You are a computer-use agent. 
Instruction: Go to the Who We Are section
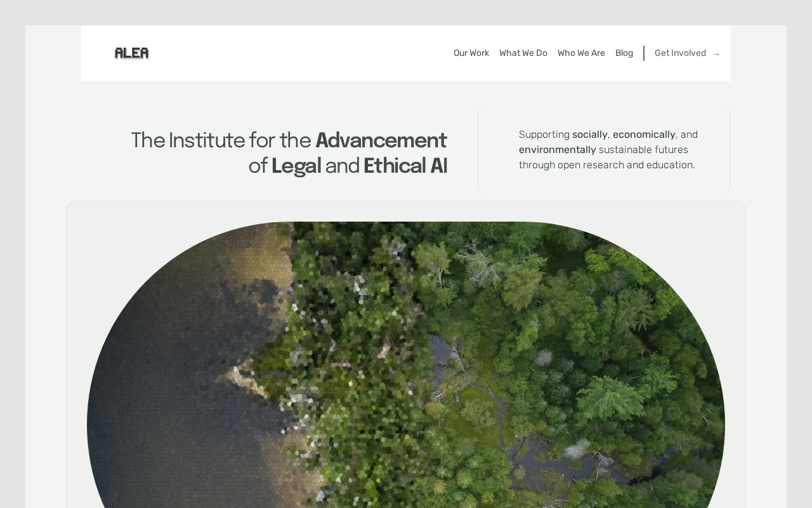pos(581,53)
